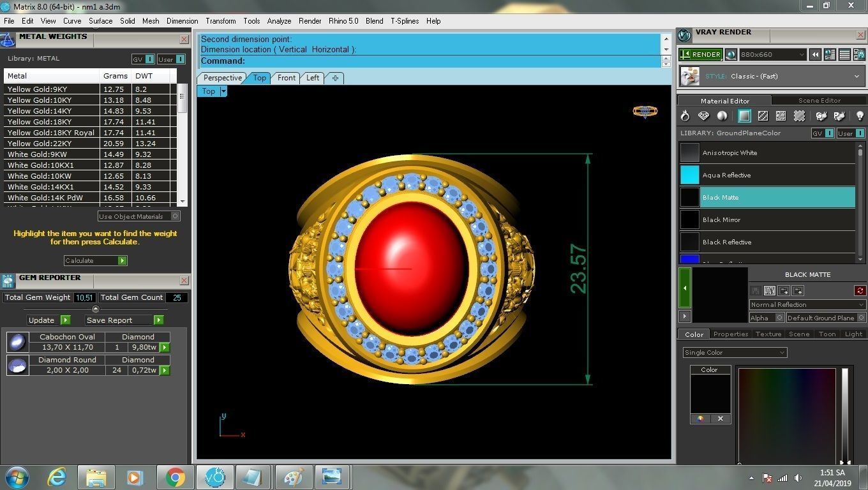Click the import material folder icon
868x490 pixels.
[784, 290]
